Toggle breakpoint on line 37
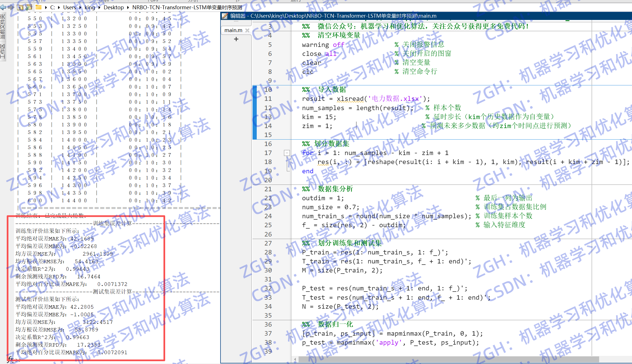The width and height of the screenshot is (632, 364). point(268,334)
